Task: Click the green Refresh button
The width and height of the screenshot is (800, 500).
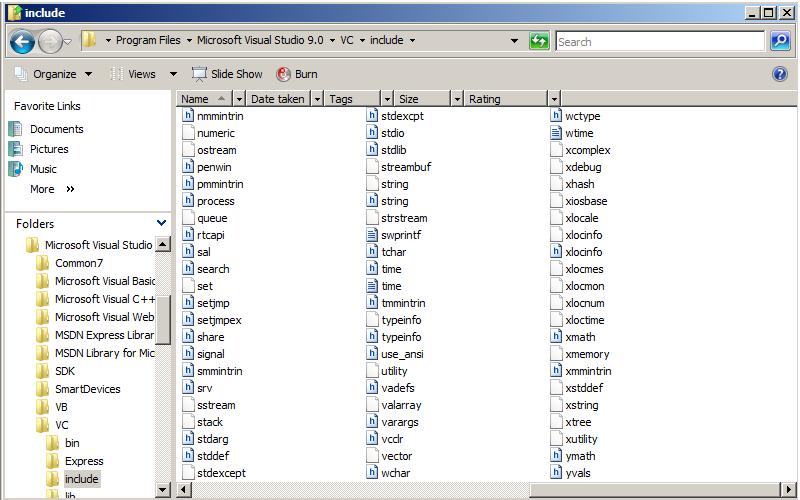Action: pyautogui.click(x=539, y=41)
